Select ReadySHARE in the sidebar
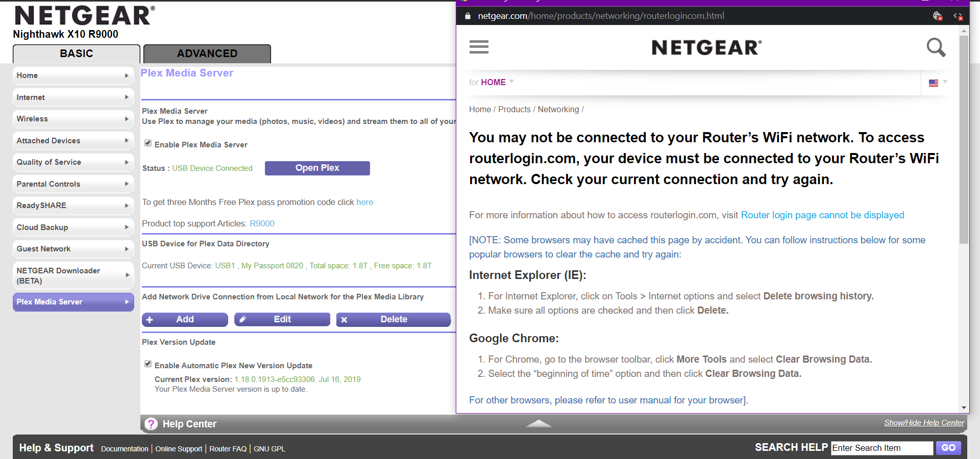This screenshot has height=459, width=980. pyautogui.click(x=73, y=206)
